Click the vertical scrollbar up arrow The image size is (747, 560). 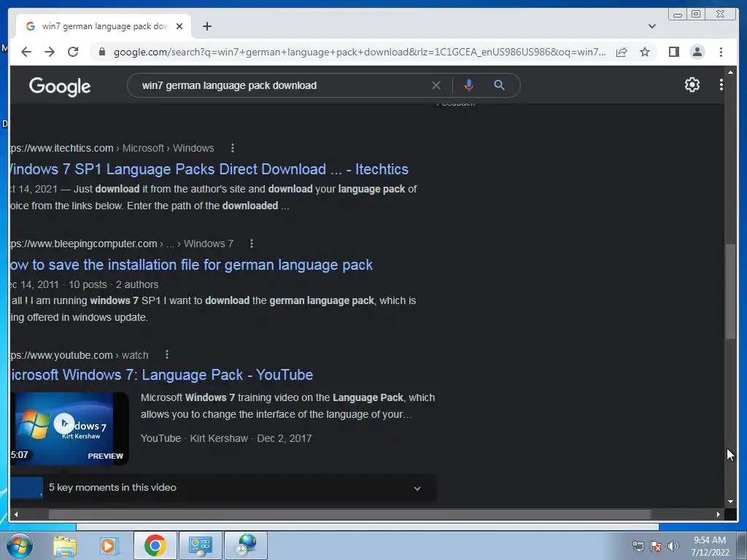[730, 72]
